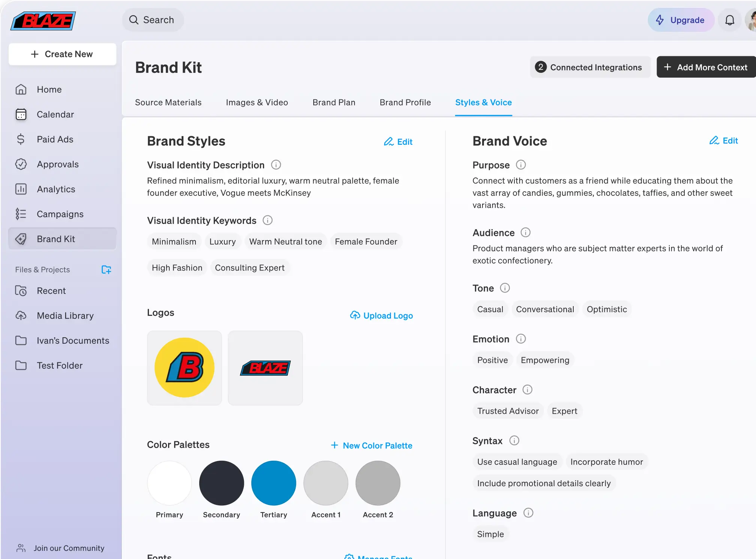Switch to the Source Materials tab
Image resolution: width=756 pixels, height=559 pixels.
(x=168, y=102)
